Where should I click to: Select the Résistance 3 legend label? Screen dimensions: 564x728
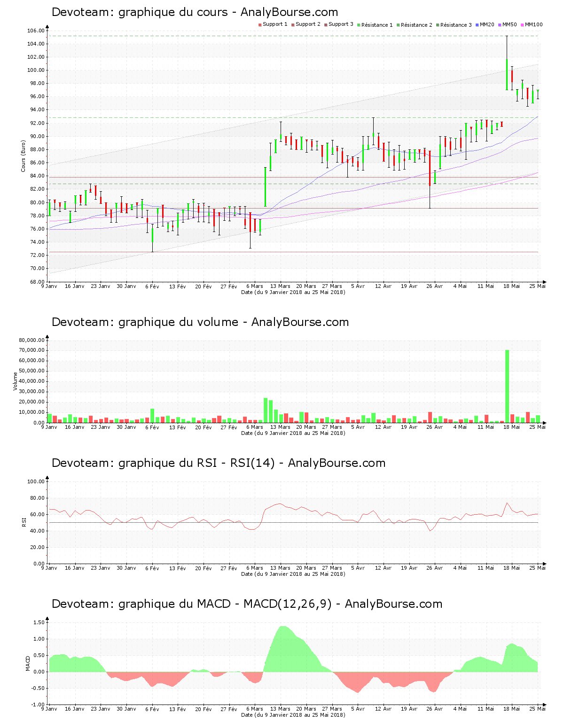(456, 25)
